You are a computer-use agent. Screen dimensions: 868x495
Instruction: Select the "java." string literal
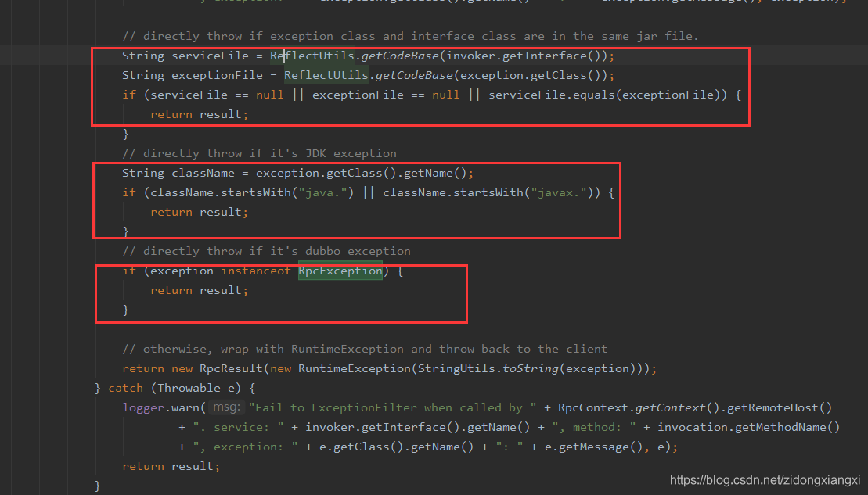pyautogui.click(x=322, y=192)
